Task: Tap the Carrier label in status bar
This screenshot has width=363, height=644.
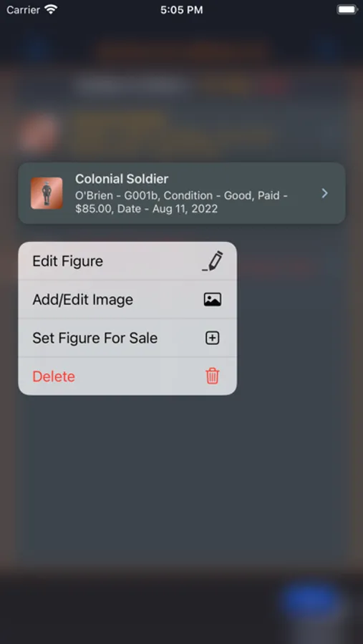Action: 23,9
